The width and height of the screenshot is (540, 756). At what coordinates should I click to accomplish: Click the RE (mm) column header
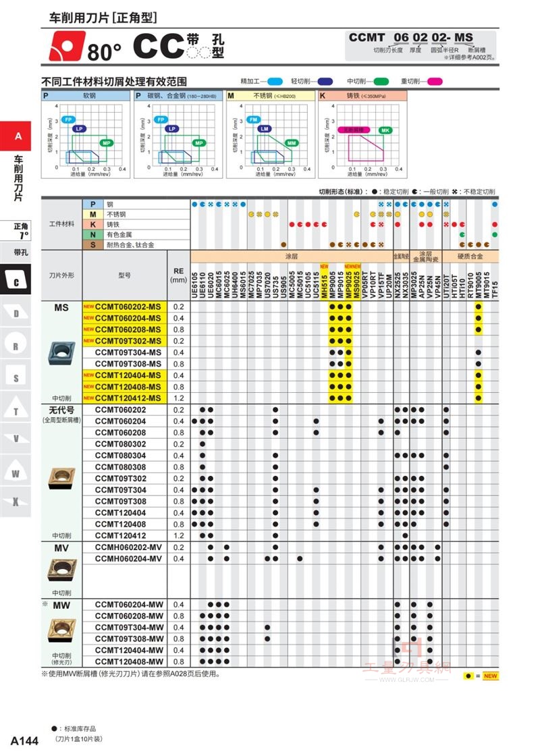coord(178,275)
